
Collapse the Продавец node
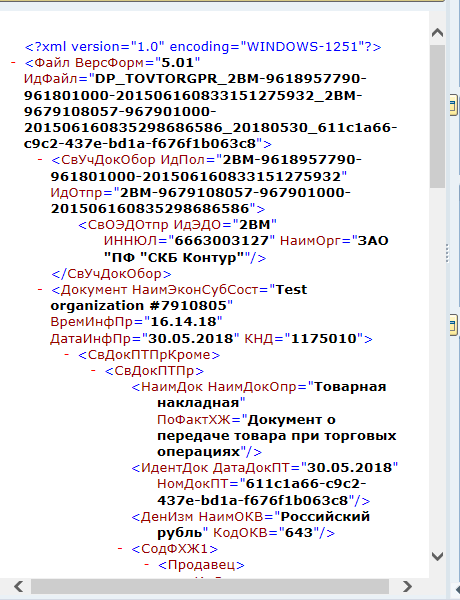tap(146, 564)
